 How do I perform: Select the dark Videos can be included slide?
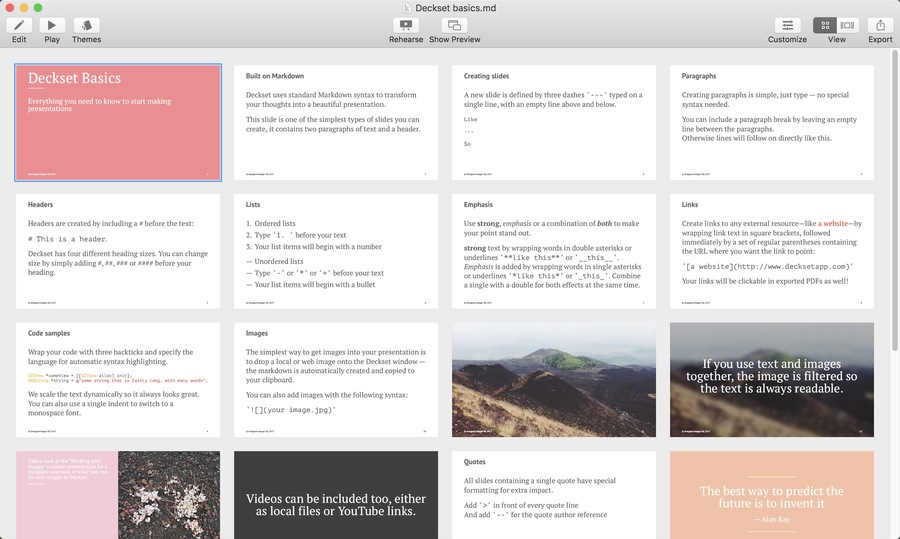(x=336, y=495)
